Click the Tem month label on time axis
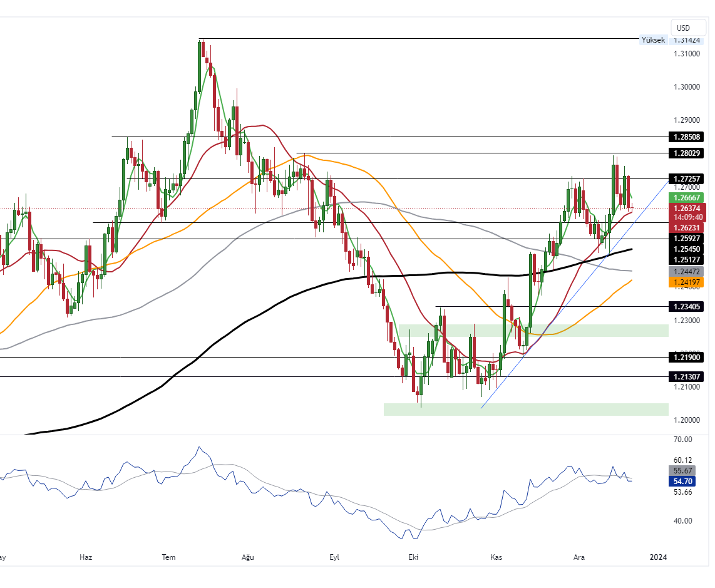 point(168,557)
